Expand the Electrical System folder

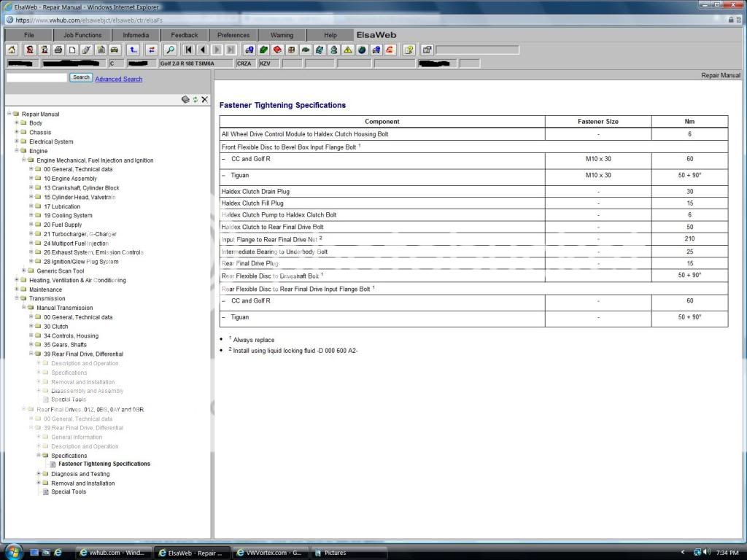(17, 141)
